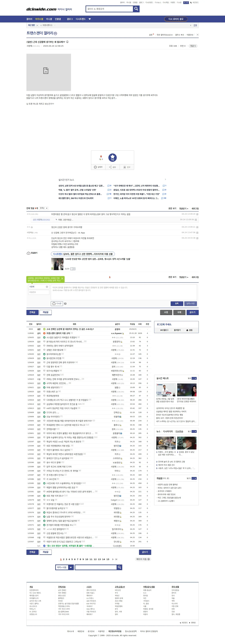The width and height of the screenshot is (225, 644).
Task: Click next arrow in 댓글돌이 news carousel
Action: tap(74, 269)
